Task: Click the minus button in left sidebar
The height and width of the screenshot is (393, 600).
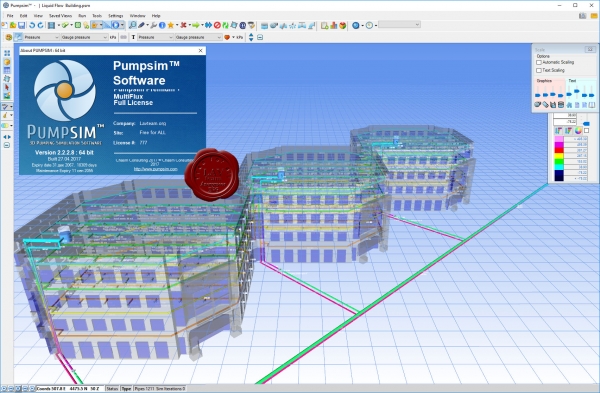Action: pos(7,145)
